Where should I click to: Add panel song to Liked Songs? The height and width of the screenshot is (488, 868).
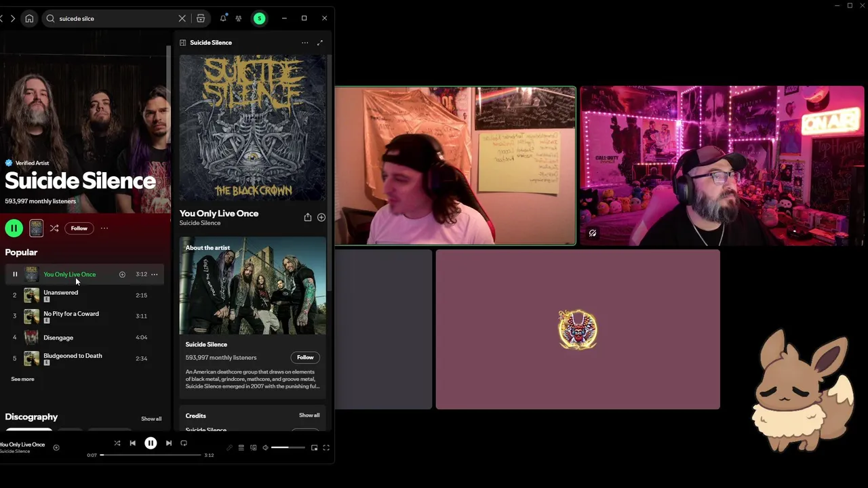(x=321, y=218)
